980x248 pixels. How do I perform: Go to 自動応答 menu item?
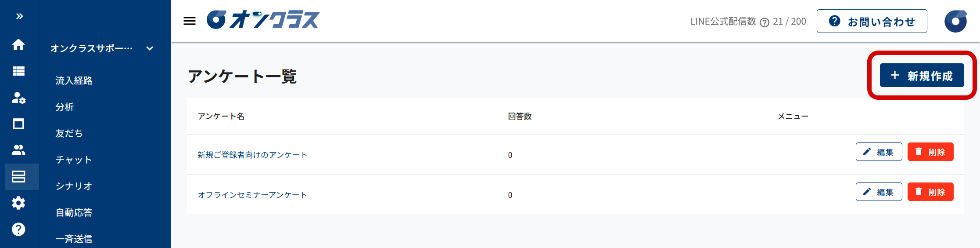coord(74,212)
